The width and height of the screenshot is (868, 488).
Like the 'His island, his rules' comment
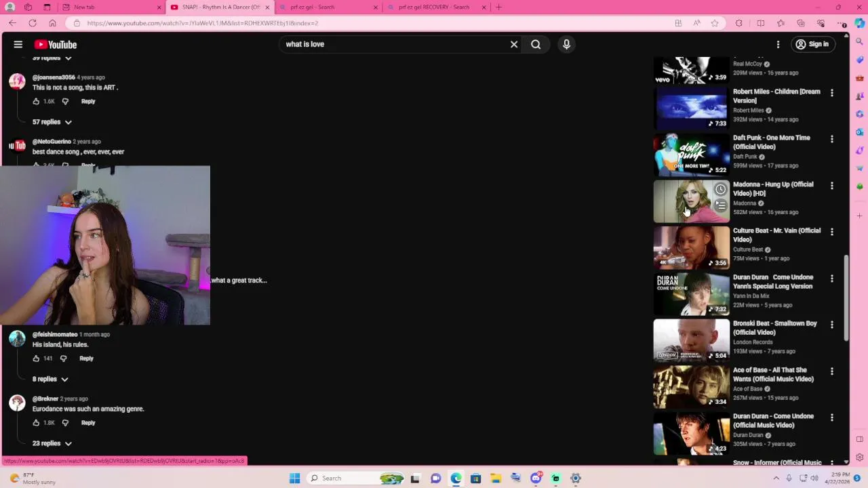coord(36,359)
